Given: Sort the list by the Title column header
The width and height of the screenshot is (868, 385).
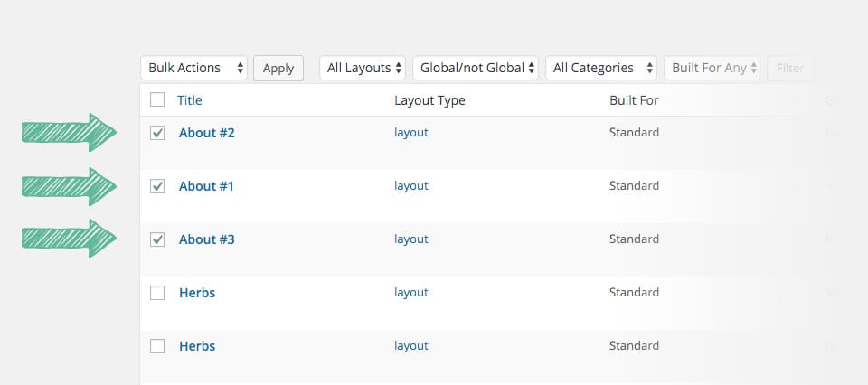Looking at the screenshot, I should pyautogui.click(x=190, y=100).
